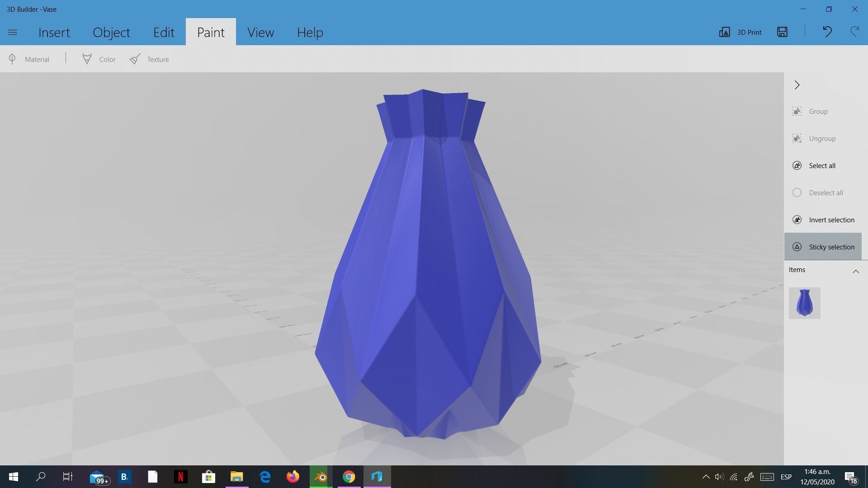Viewport: 868px width, 488px height.
Task: Open the Object tab
Action: coord(111,32)
